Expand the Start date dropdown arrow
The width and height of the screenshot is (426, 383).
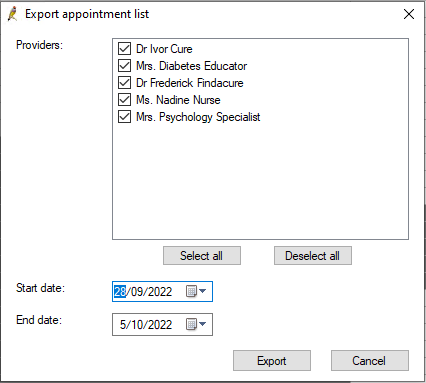pyautogui.click(x=202, y=291)
